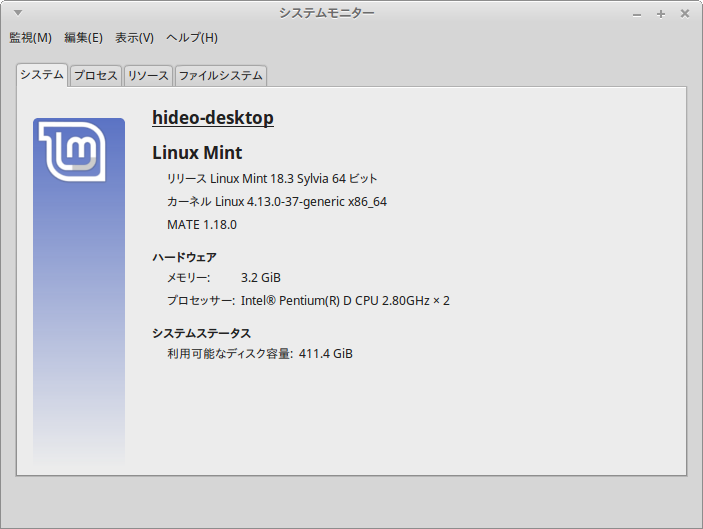Open the window menu triangle in title bar
Viewport: 703px width, 529px height.
tap(18, 13)
